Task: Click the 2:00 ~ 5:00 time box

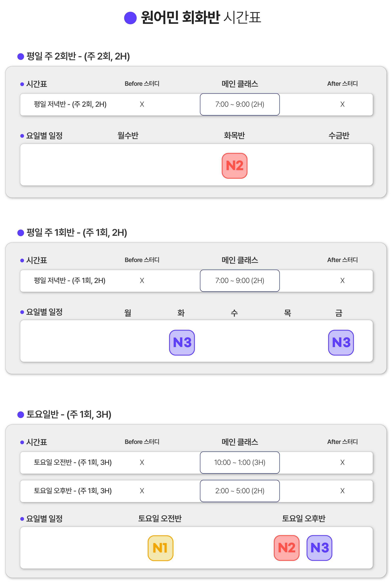Action: [x=240, y=491]
